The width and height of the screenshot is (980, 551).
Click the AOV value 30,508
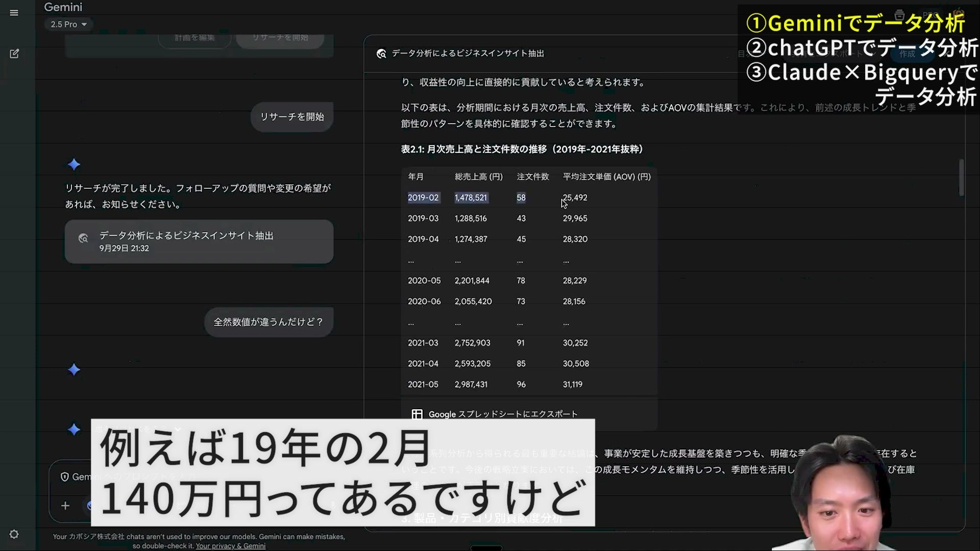tap(576, 364)
